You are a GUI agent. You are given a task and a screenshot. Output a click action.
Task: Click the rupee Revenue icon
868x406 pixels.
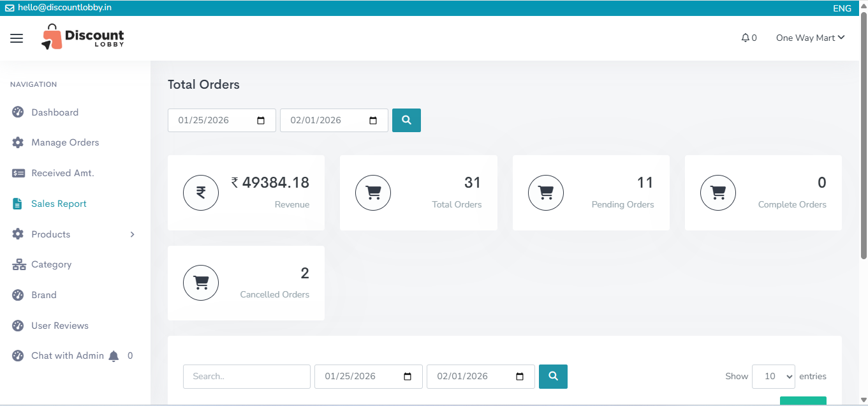tap(201, 193)
